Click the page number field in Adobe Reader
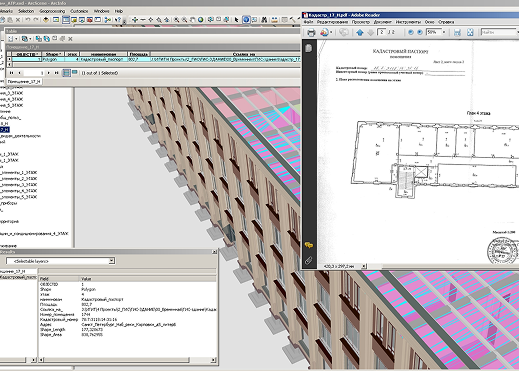Viewport: 519px width, 371px height. [382, 32]
